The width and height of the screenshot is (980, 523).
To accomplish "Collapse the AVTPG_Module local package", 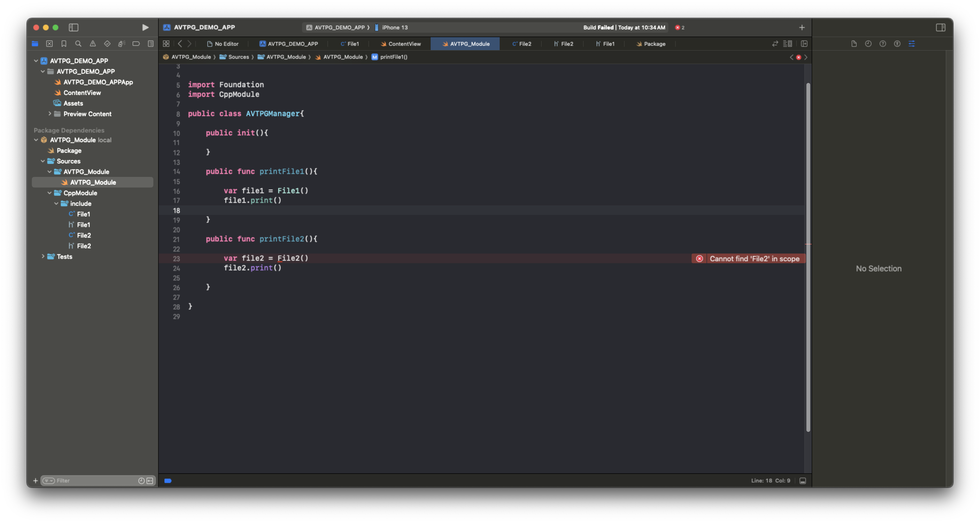I will (x=36, y=140).
